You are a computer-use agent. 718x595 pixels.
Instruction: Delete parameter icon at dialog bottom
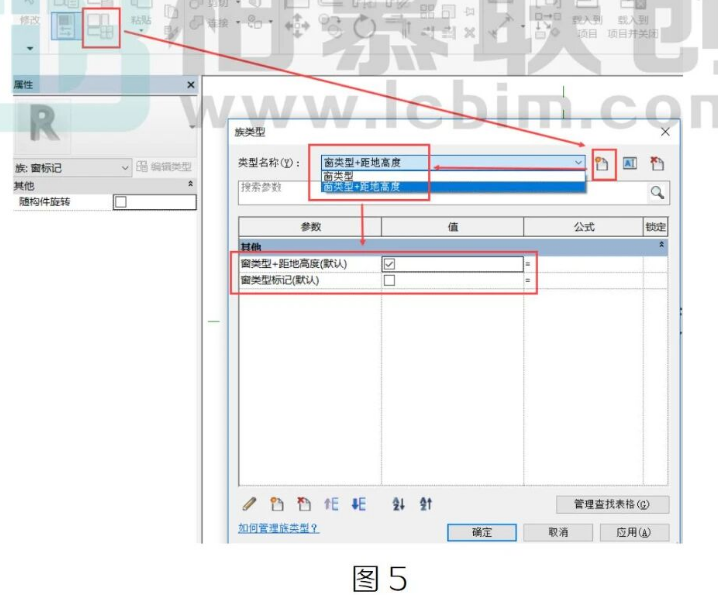pos(303,504)
